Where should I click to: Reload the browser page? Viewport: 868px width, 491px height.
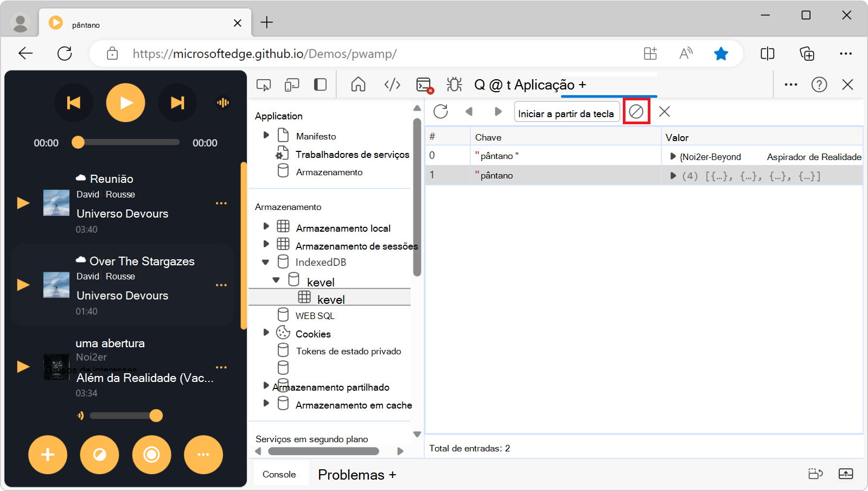[x=65, y=53]
